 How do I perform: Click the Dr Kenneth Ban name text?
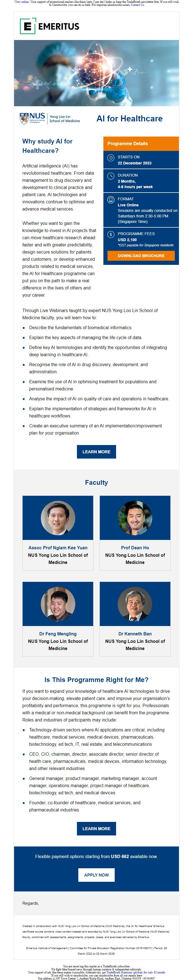(135, 634)
